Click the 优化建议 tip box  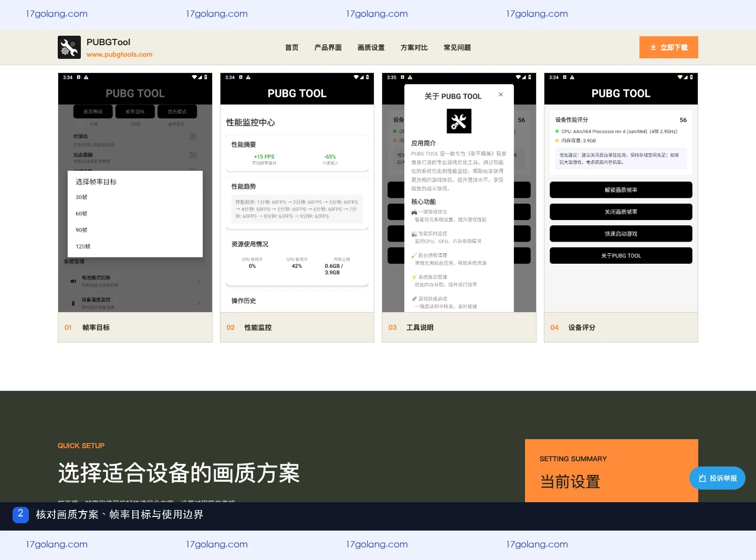[x=621, y=159]
